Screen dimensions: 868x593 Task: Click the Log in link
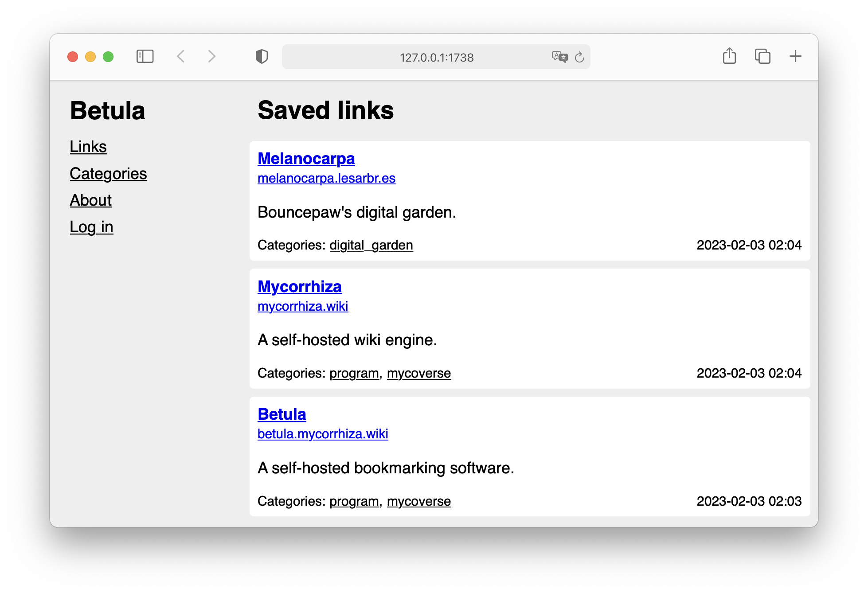point(91,227)
